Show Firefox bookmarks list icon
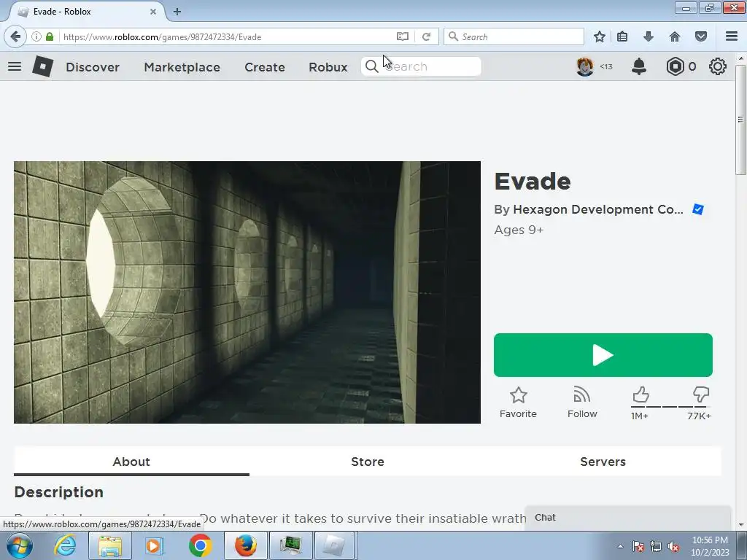The height and width of the screenshot is (560, 747). tap(622, 36)
